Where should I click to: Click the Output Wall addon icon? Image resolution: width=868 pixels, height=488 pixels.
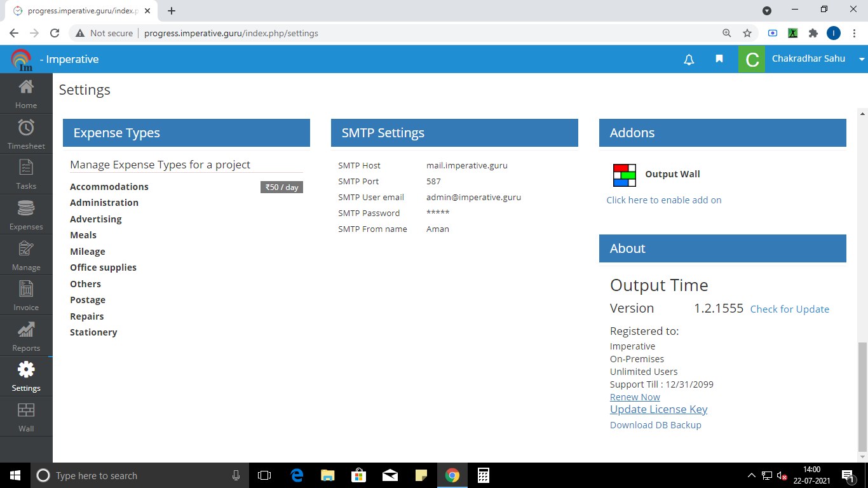pos(624,175)
